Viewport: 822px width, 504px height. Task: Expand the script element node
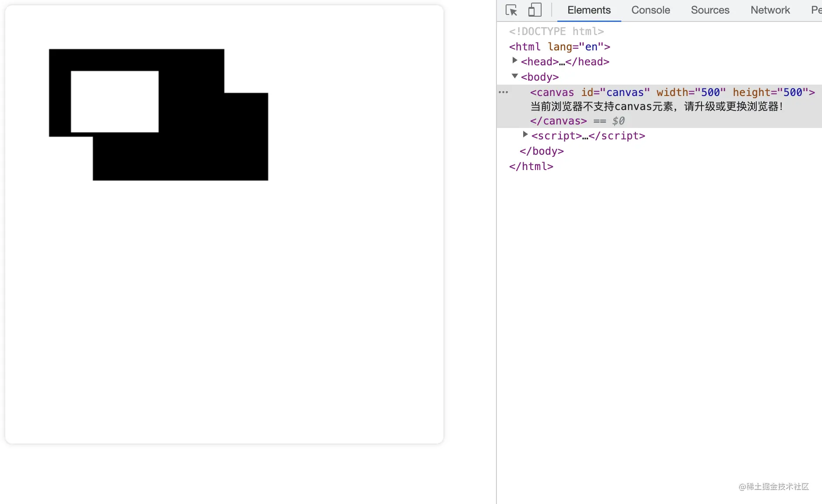pos(525,135)
